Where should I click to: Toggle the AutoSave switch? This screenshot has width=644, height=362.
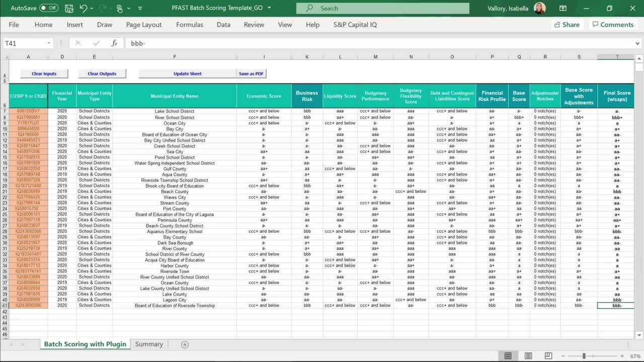coord(48,9)
